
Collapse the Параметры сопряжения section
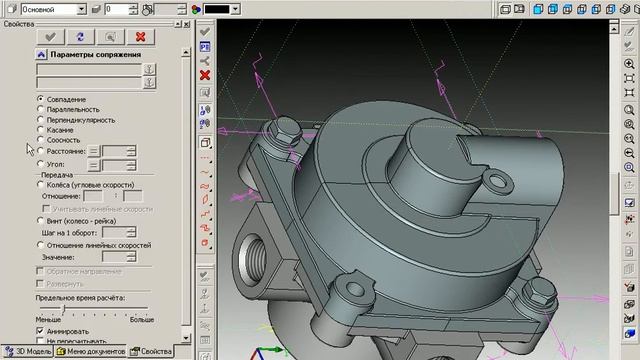[x=41, y=54]
